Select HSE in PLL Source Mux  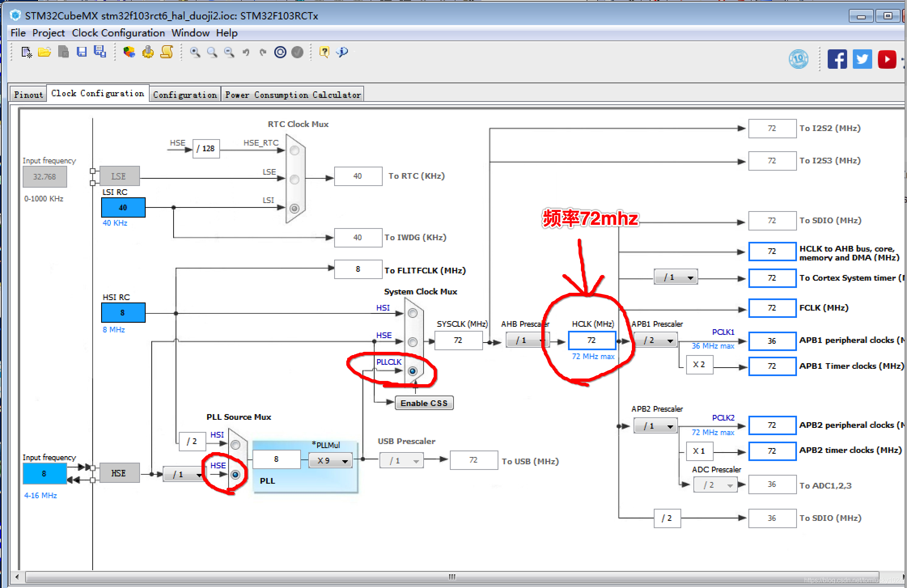pos(235,474)
